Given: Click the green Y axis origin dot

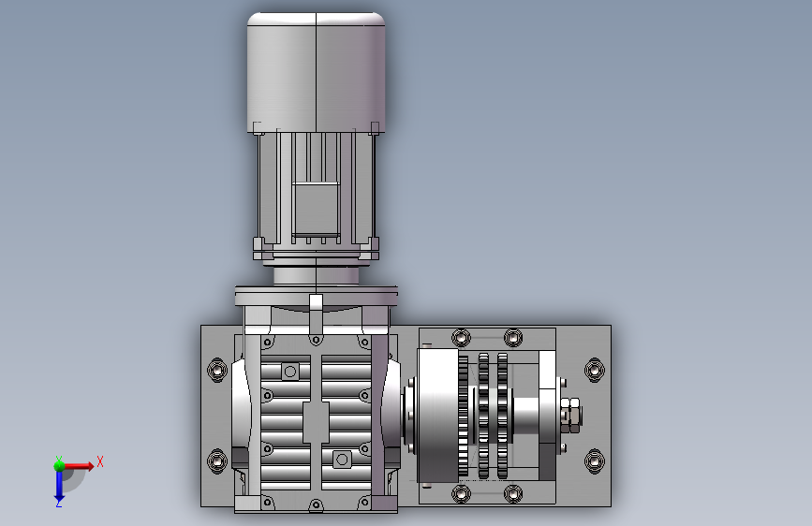Looking at the screenshot, I should point(59,465).
